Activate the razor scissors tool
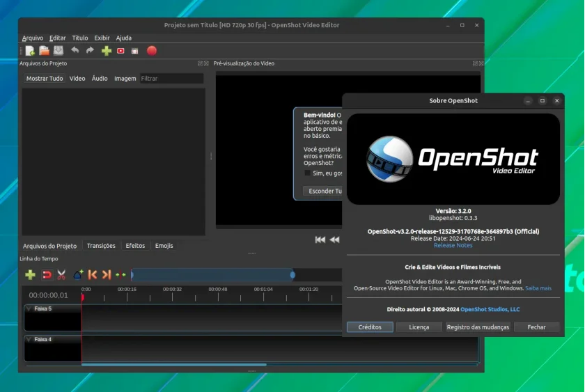The height and width of the screenshot is (392, 585). (61, 275)
